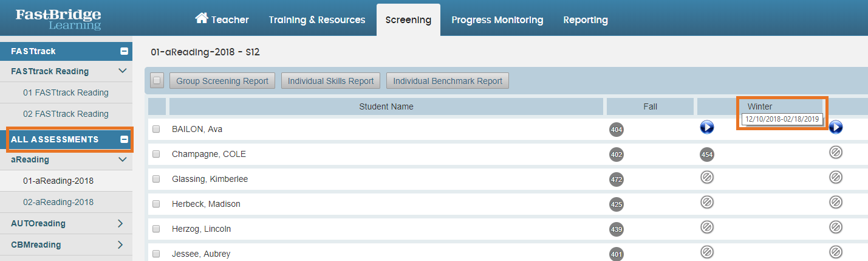The height and width of the screenshot is (261, 868).
Task: Click Aubrey Jessee's Fall score 401
Action: 617,254
